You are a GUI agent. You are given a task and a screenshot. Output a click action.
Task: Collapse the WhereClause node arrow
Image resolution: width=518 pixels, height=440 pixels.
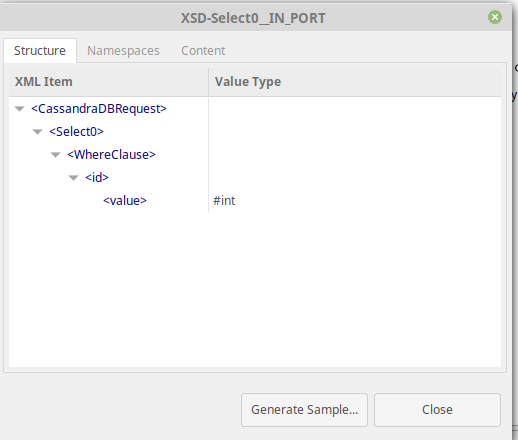(56, 155)
